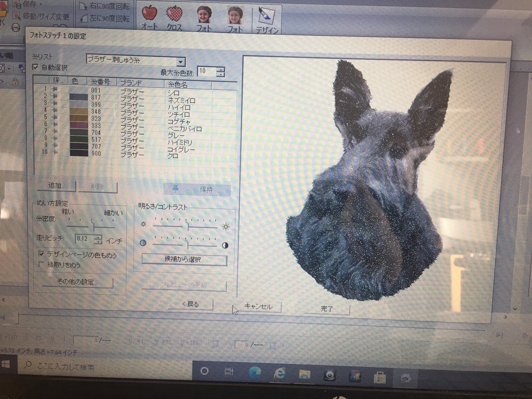
Task: Uncheck デザインページの色もぬう checkbox
Action: coord(41,254)
